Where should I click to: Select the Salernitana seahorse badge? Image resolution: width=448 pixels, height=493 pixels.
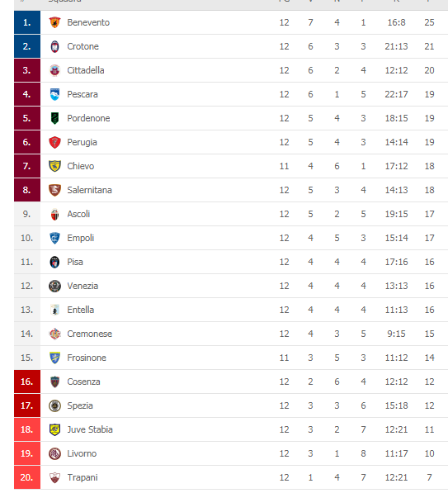point(54,190)
